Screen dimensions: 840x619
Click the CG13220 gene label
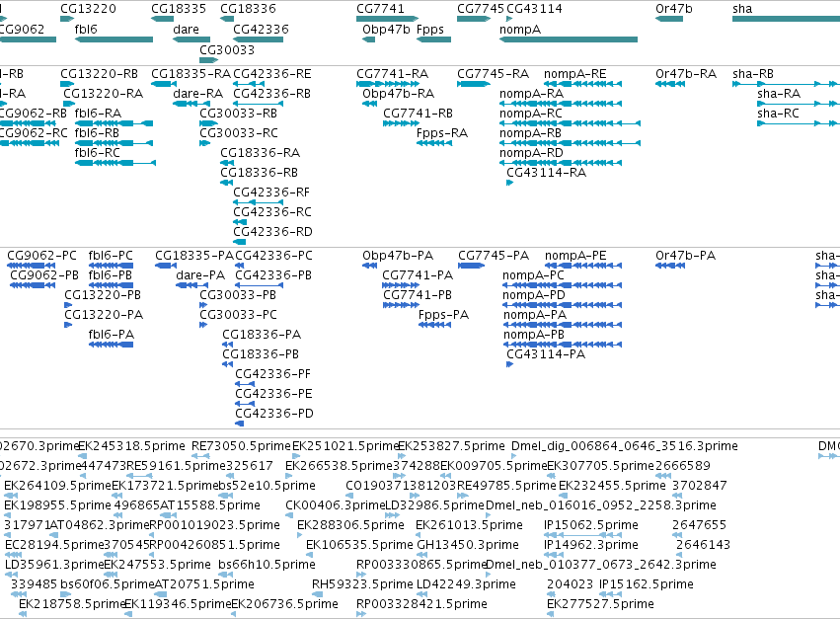(88, 9)
